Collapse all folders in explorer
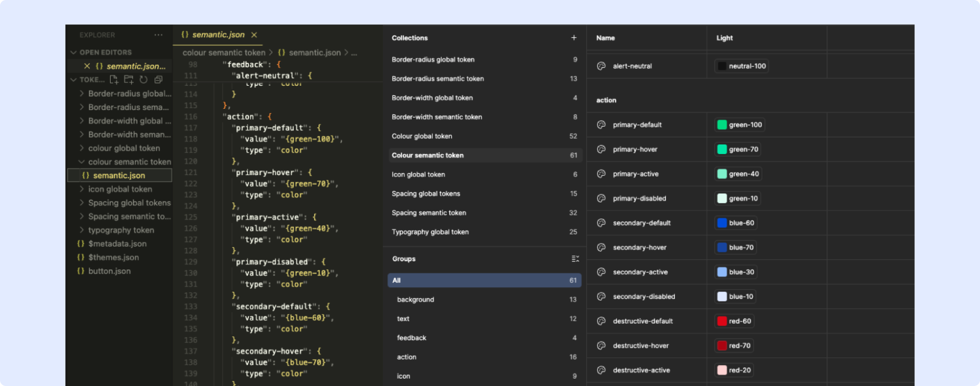Screen dimensions: 980x386 159,79
